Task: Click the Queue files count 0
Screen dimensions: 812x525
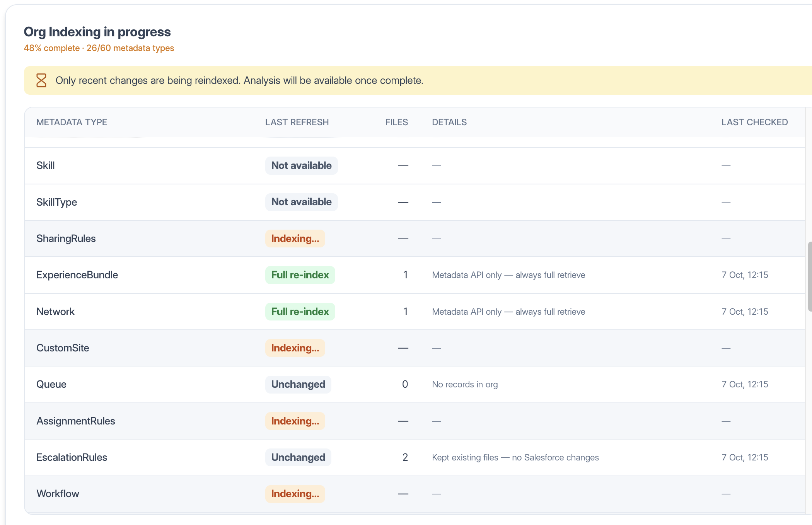Action: (x=405, y=384)
